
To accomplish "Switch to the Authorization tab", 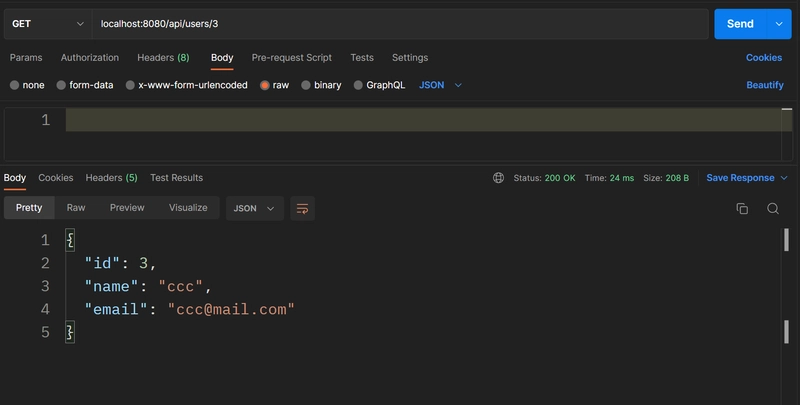I will coord(90,58).
